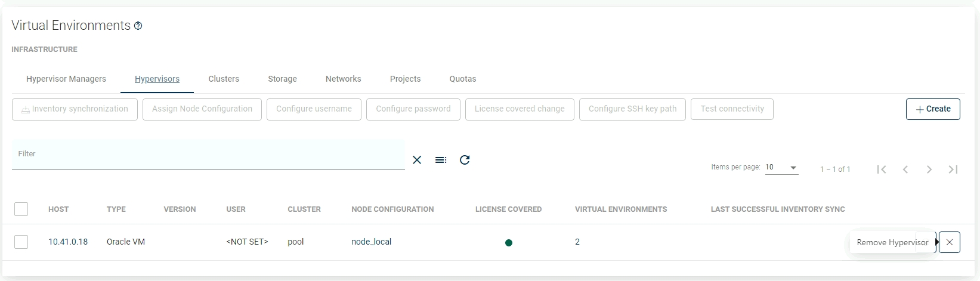Check the box for host 10.41.0.18
This screenshot has width=980, height=281.
[21, 242]
